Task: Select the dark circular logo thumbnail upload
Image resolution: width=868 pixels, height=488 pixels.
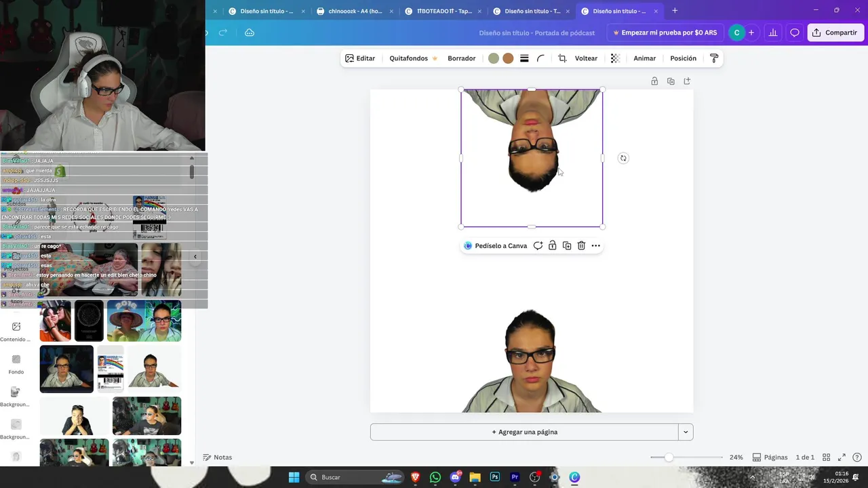Action: 89,321
